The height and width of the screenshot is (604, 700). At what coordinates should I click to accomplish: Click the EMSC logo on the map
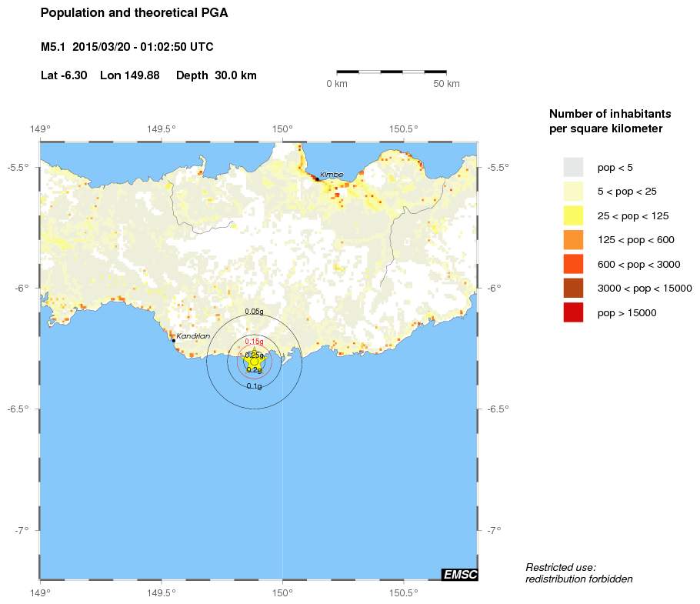[459, 574]
